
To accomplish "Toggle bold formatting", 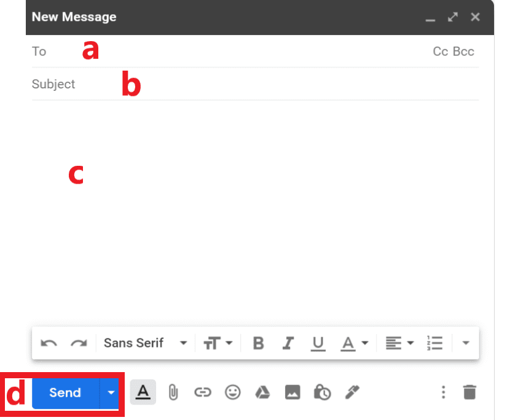I will click(258, 343).
